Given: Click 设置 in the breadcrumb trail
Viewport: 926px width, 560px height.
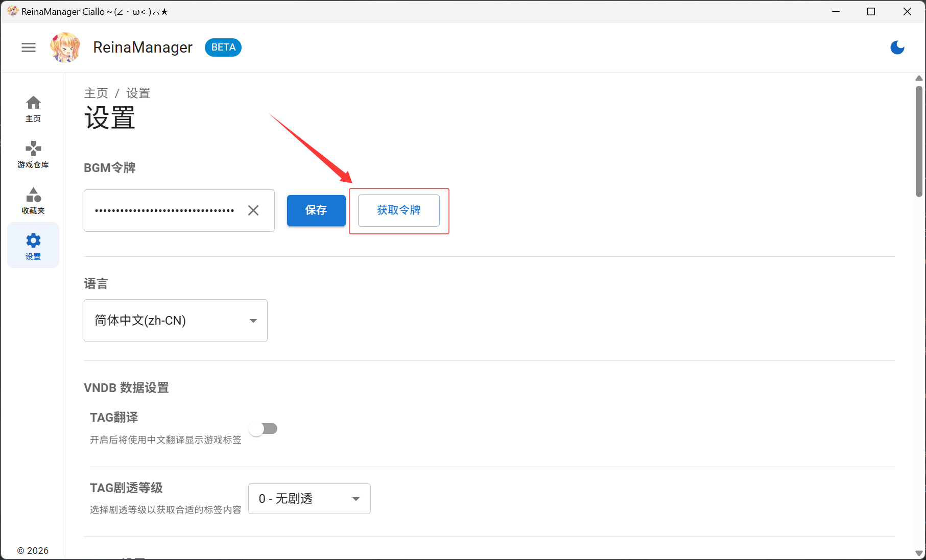Looking at the screenshot, I should 138,93.
